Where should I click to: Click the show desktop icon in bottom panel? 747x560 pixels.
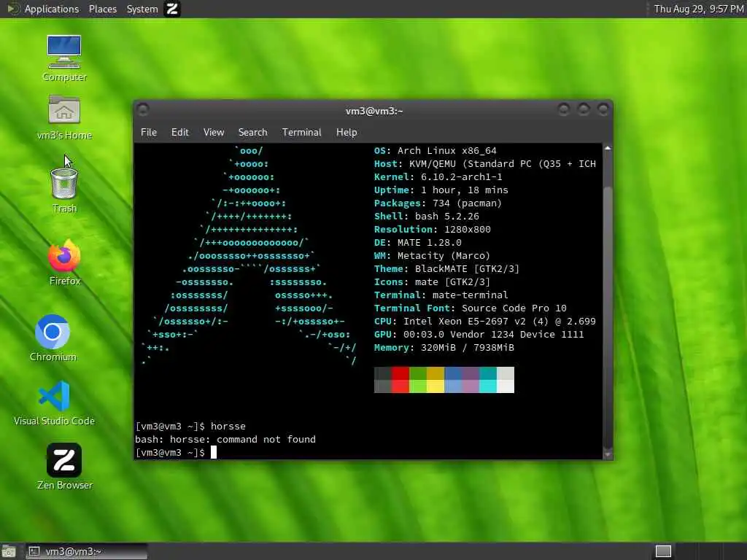(x=9, y=551)
